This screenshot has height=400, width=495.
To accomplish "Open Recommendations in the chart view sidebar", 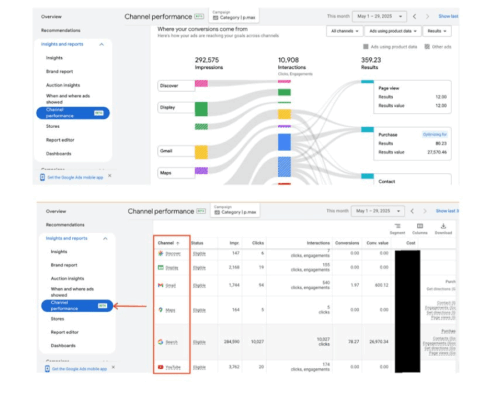I will [61, 30].
